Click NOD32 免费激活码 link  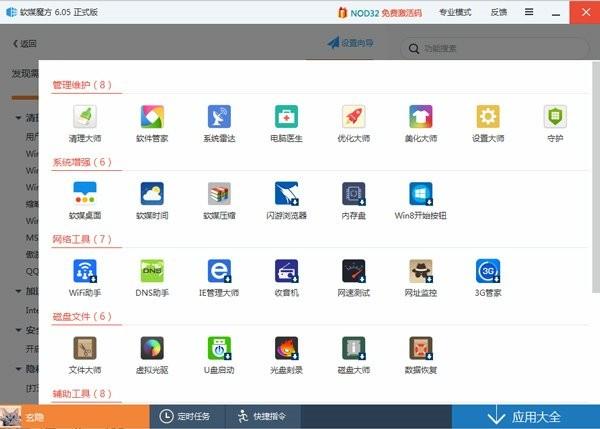pos(380,13)
